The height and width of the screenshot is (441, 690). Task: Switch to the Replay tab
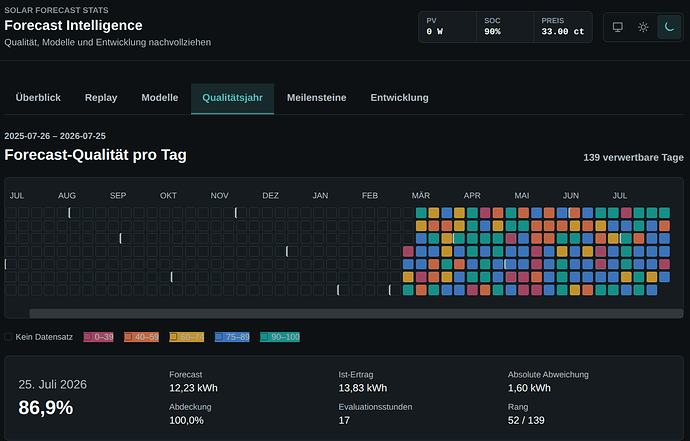tap(101, 98)
